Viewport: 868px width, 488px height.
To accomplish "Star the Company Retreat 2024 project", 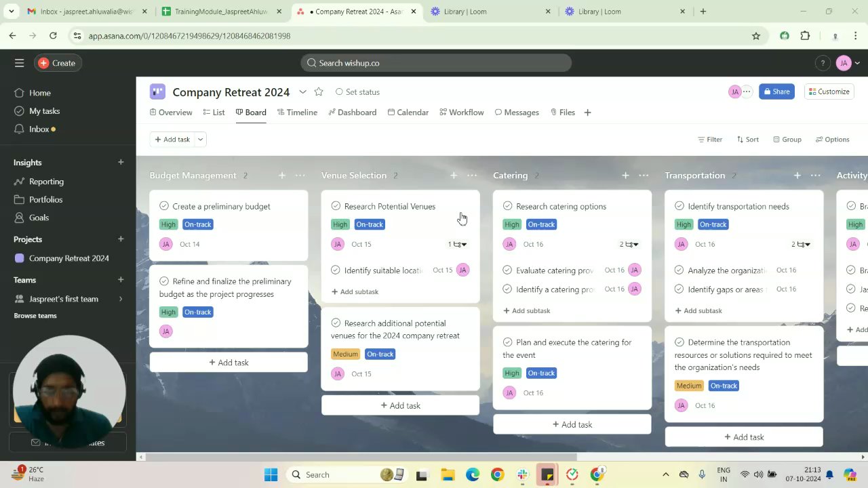I will pos(319,91).
